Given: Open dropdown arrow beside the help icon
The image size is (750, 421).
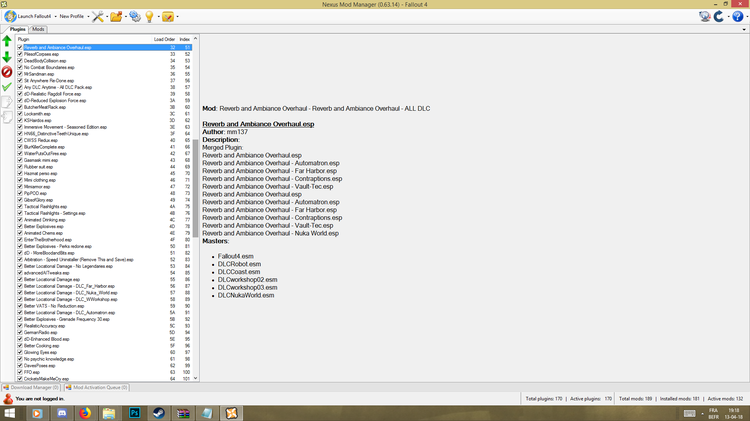Looking at the screenshot, I should pos(747,16).
